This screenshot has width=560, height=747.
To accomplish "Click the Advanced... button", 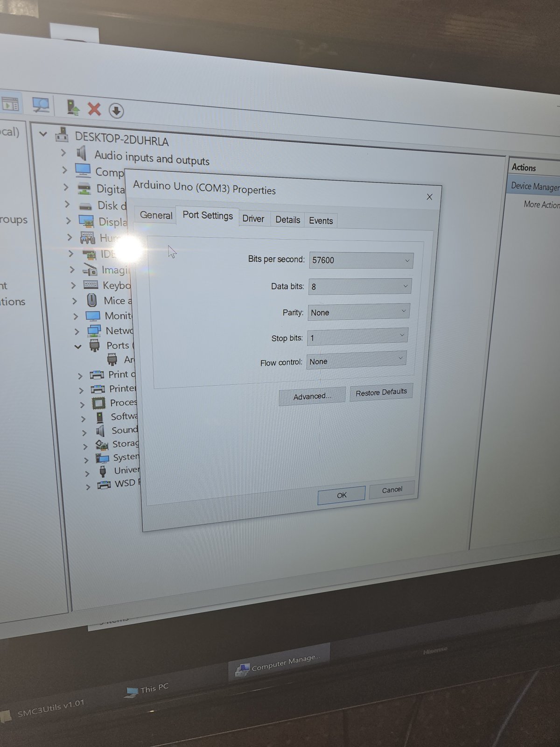I will pyautogui.click(x=312, y=396).
